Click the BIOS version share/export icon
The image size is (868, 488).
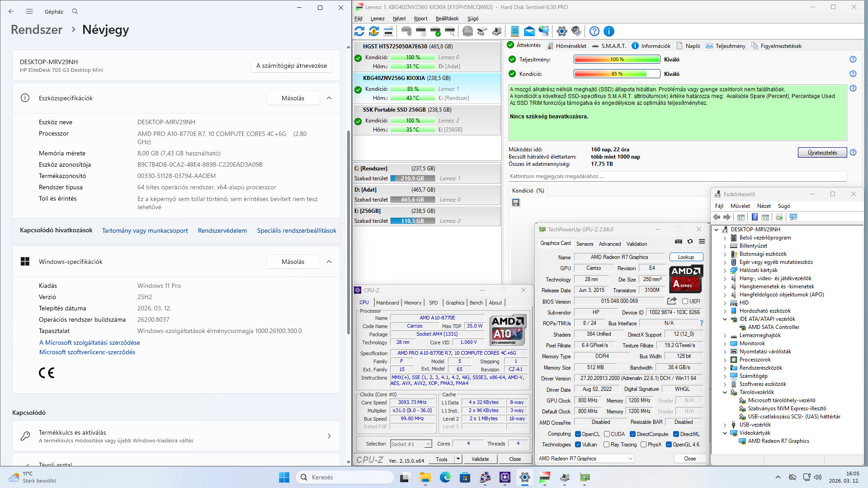point(672,301)
